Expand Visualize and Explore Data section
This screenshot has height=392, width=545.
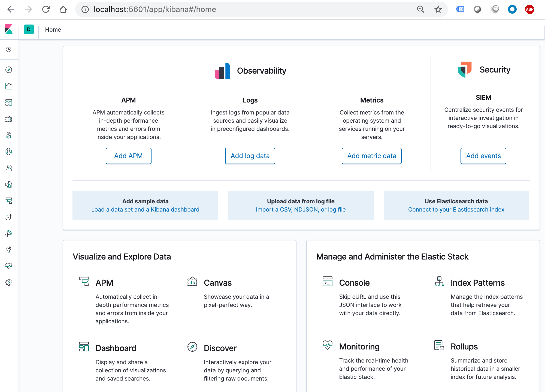122,256
